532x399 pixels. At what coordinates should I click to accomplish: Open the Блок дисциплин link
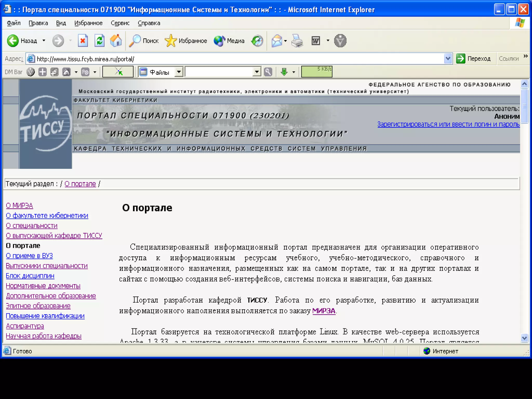[x=30, y=276]
